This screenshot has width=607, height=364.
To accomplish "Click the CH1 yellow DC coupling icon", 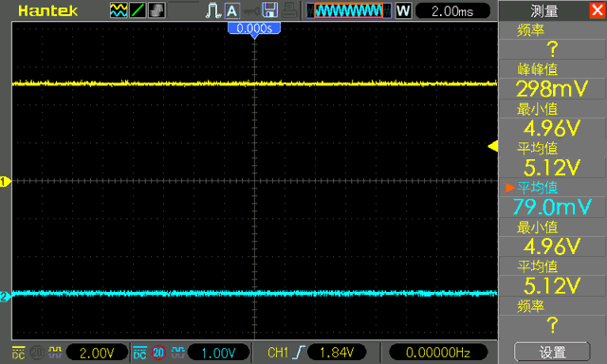I will pos(19,353).
